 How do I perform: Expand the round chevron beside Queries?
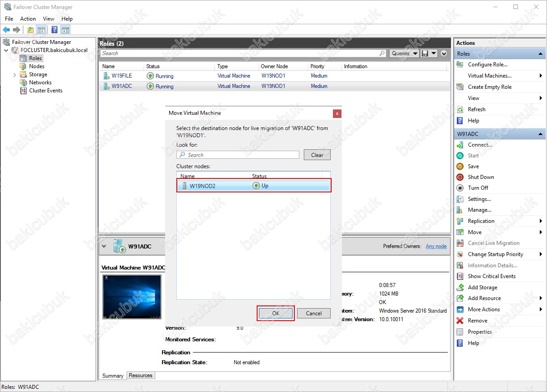tap(444, 53)
